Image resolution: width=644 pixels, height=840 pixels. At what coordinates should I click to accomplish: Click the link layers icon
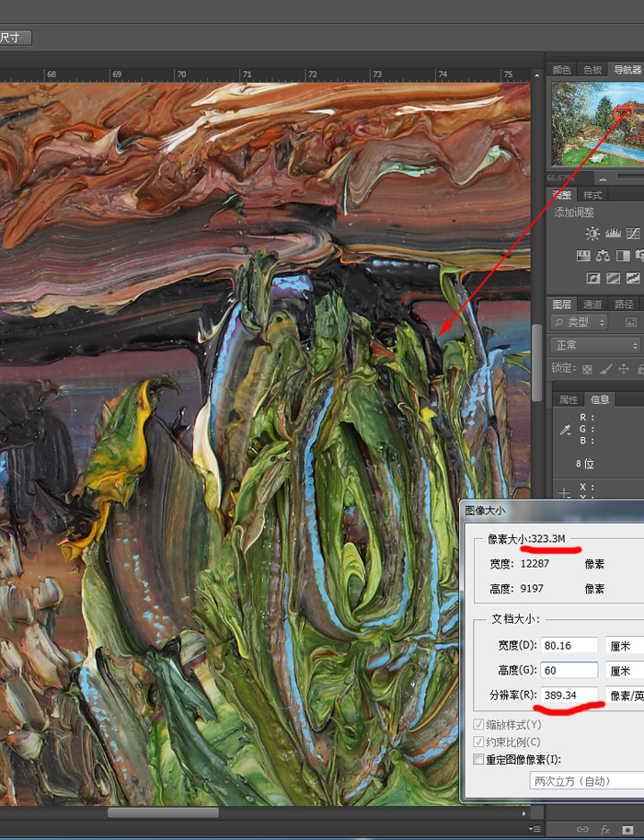pyautogui.click(x=581, y=829)
